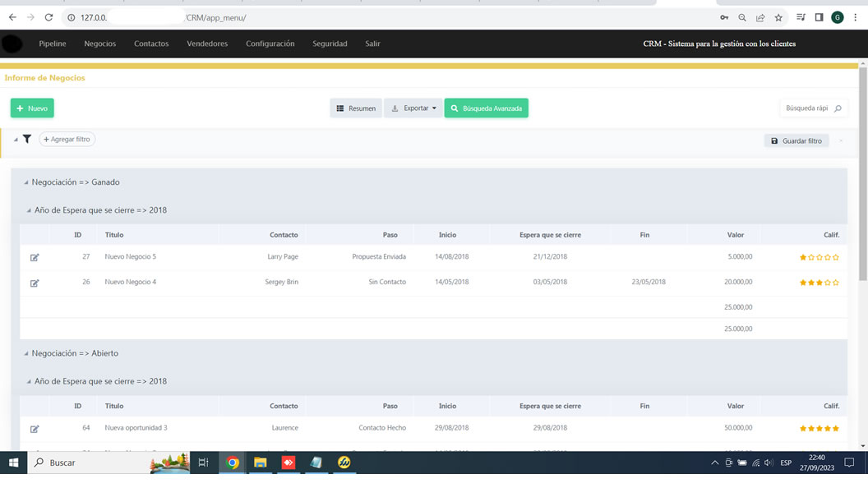Click the ESP language indicator
The height and width of the screenshot is (488, 868).
pyautogui.click(x=786, y=463)
